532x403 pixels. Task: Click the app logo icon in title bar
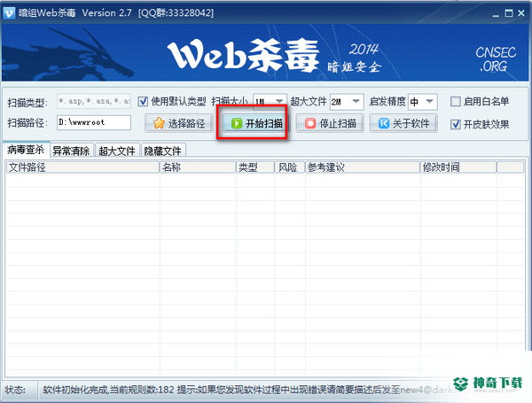pos(9,13)
